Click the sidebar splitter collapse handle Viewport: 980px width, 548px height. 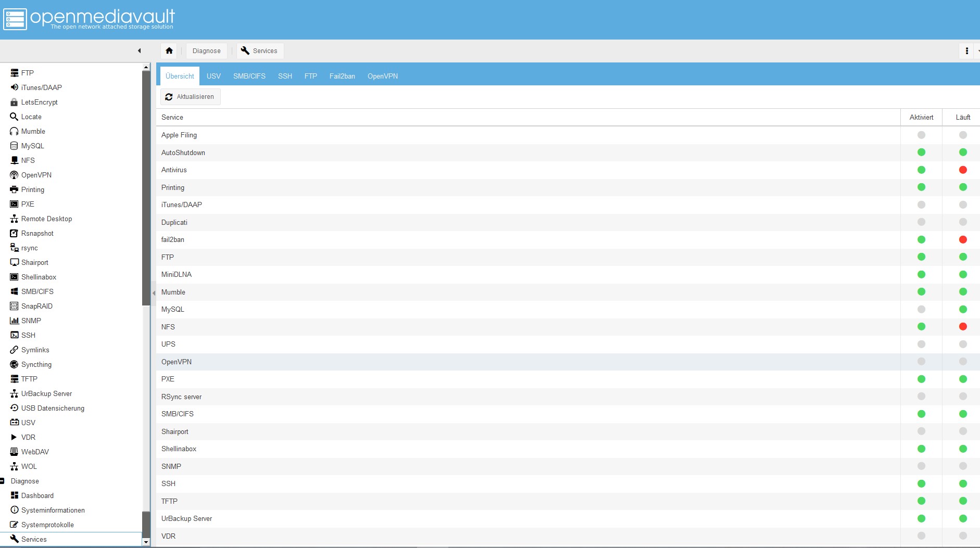coord(154,293)
